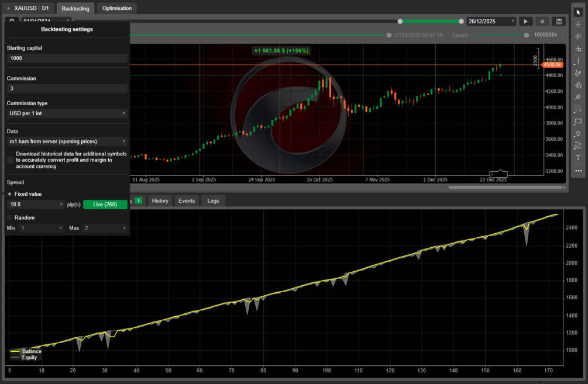The height and width of the screenshot is (384, 588).
Task: Open more drawing tools (three dots)
Action: pyautogui.click(x=578, y=171)
